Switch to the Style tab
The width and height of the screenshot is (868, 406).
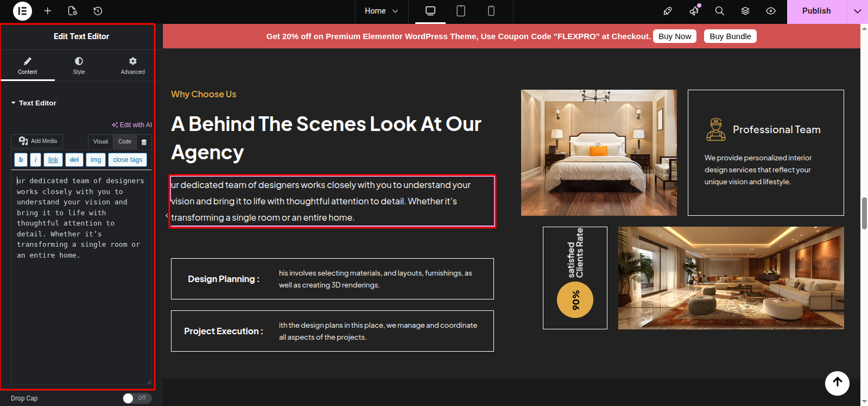(79, 65)
